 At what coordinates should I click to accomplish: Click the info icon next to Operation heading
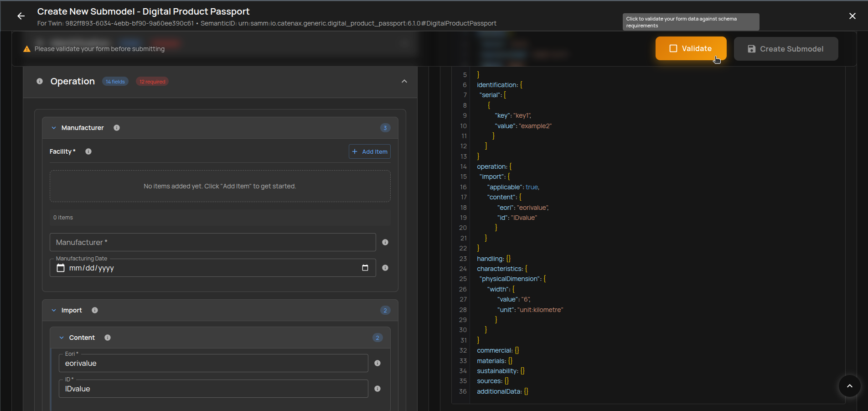click(40, 81)
